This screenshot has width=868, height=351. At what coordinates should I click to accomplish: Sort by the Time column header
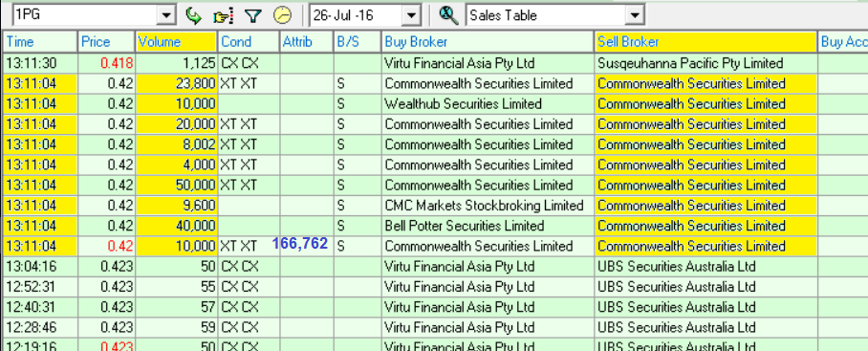tap(40, 41)
